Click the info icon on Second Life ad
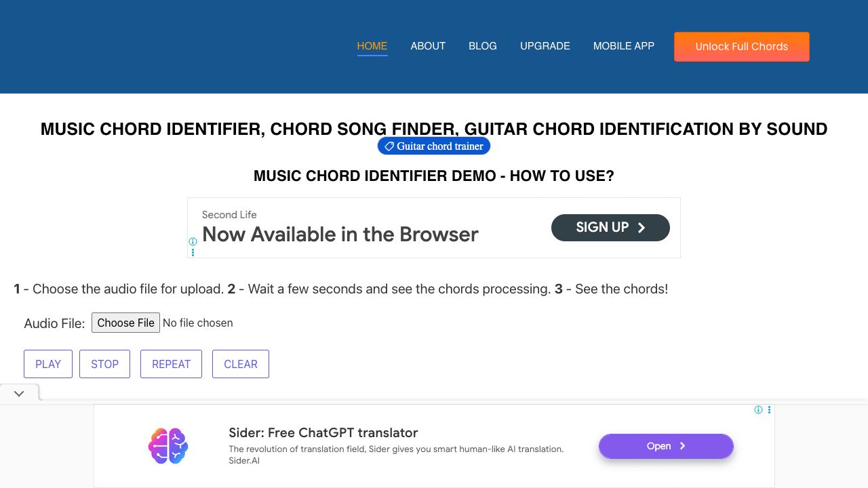 [x=193, y=242]
